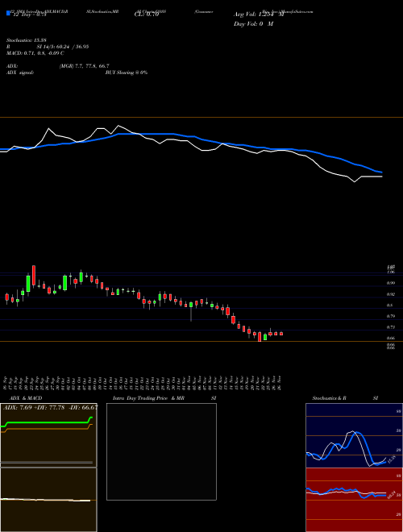Click the 0.79 price axis label

391,316
